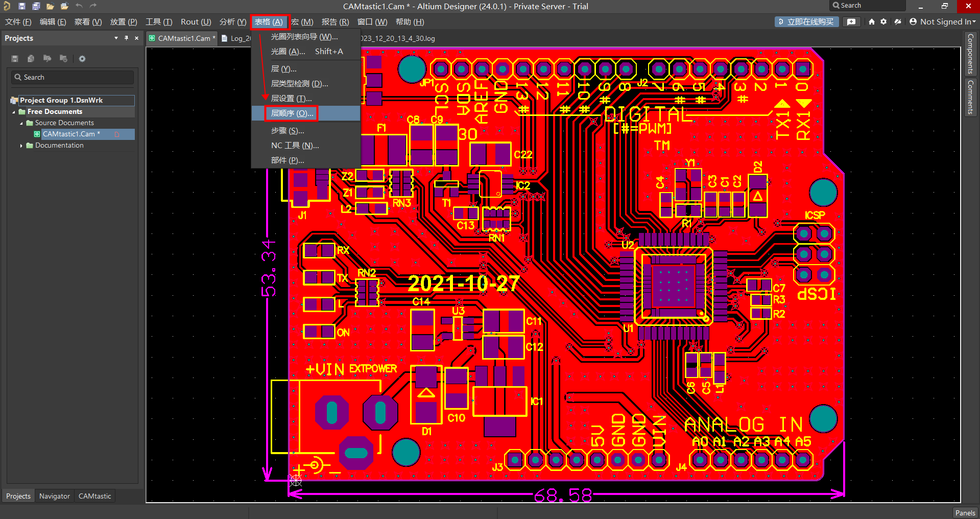Click the Panels button
The height and width of the screenshot is (519, 980).
click(x=965, y=513)
